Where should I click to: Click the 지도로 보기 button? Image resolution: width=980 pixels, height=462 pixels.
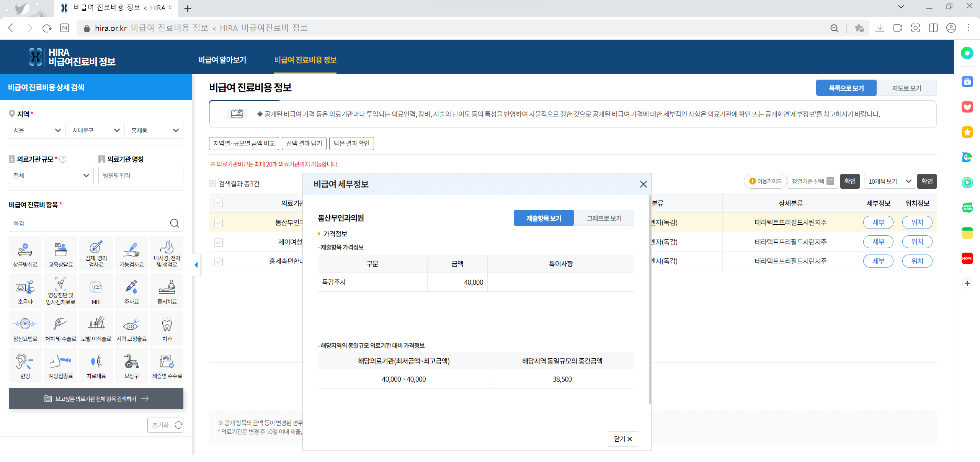(907, 88)
